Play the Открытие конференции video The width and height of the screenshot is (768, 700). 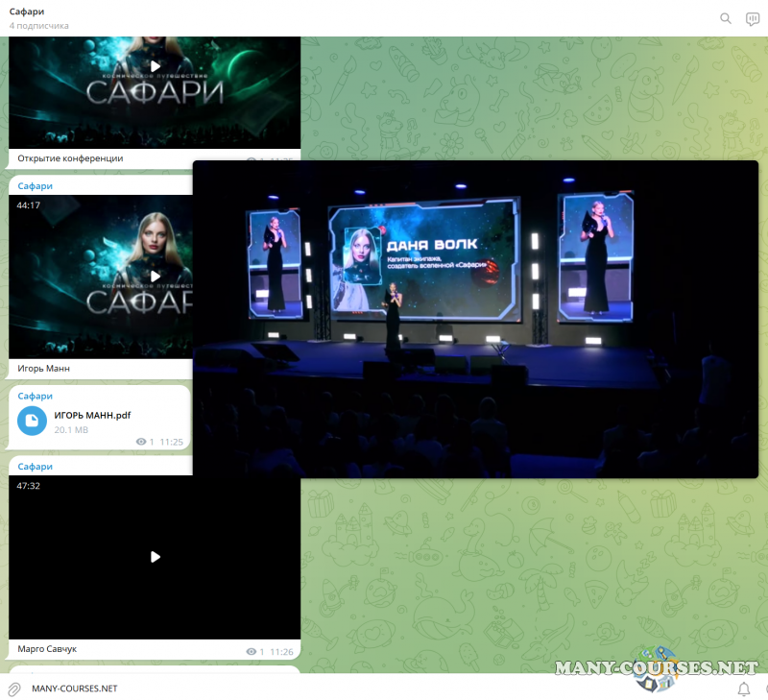point(155,66)
